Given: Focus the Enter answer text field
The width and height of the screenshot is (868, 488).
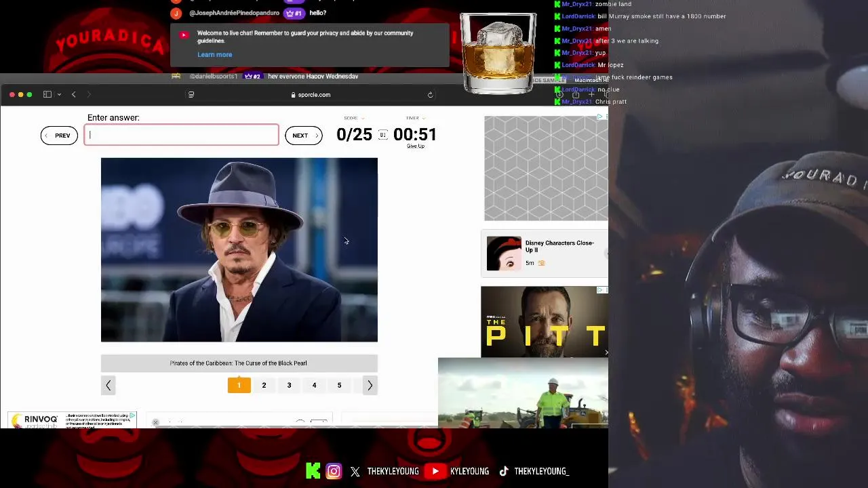Looking at the screenshot, I should pos(181,135).
